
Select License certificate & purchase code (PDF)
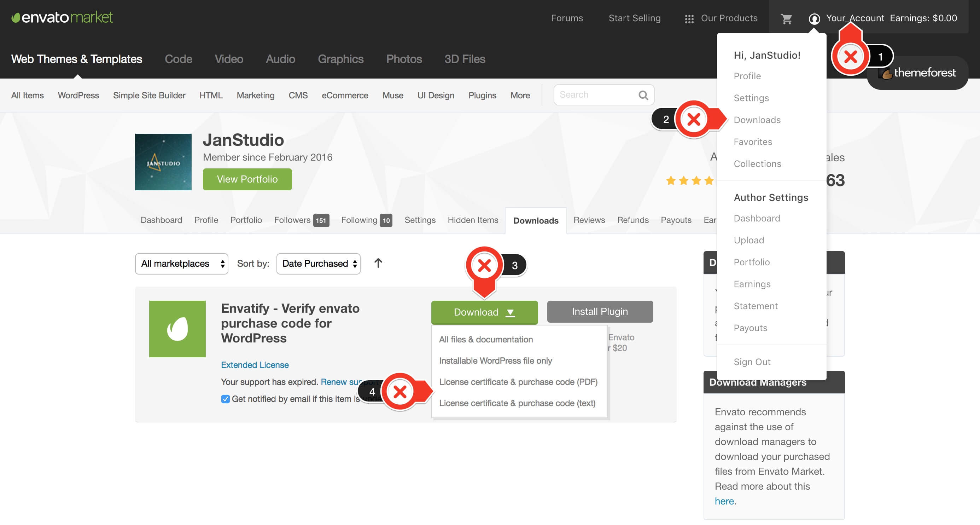tap(518, 382)
